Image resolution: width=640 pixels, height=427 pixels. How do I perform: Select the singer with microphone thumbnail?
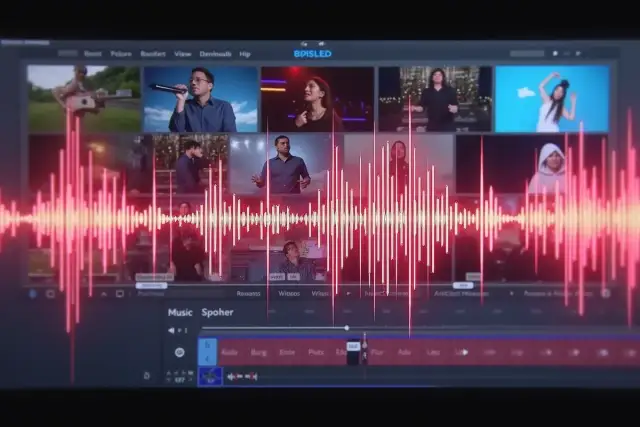200,99
